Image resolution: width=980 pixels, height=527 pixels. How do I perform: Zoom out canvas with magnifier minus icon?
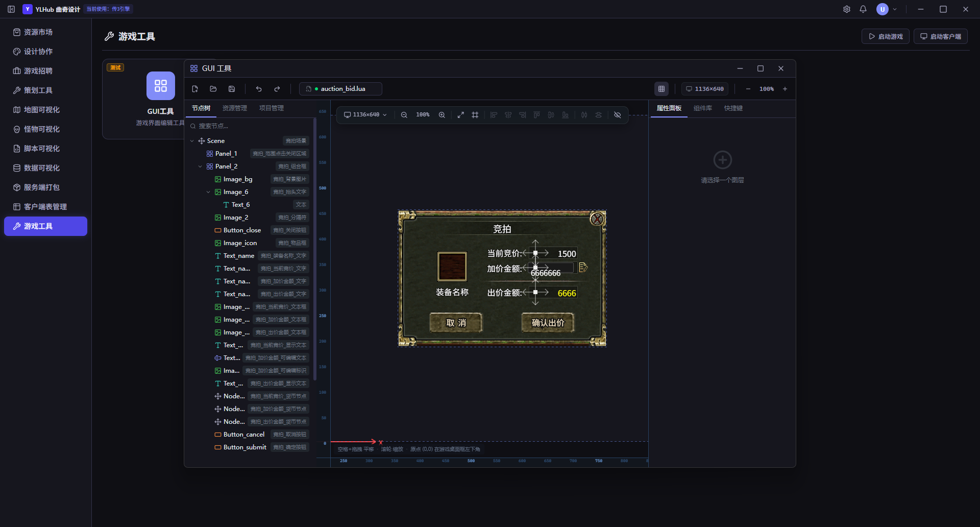coord(404,115)
